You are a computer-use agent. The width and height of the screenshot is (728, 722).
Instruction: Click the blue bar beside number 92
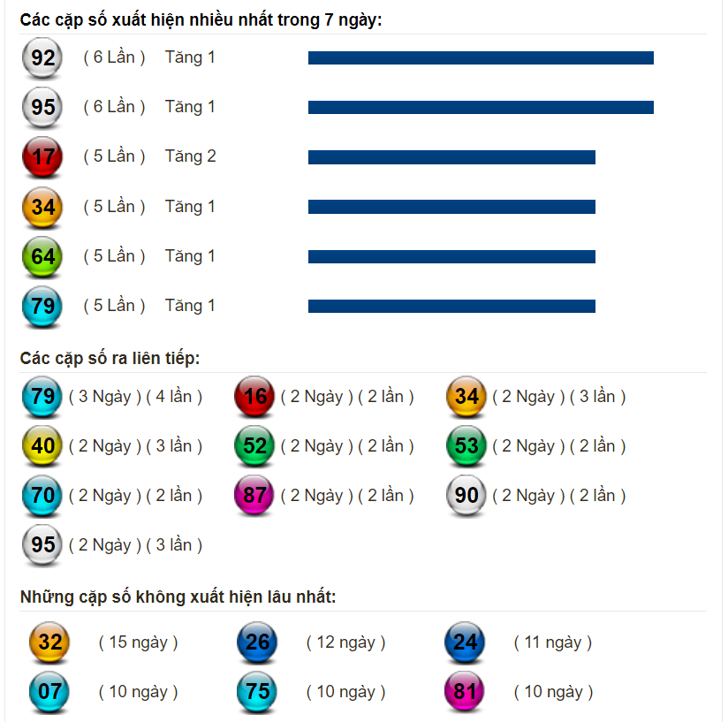click(x=481, y=58)
